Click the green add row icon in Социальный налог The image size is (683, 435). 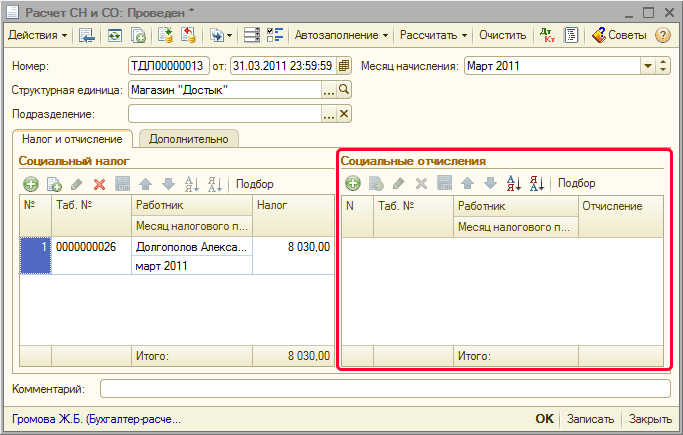pyautogui.click(x=30, y=184)
